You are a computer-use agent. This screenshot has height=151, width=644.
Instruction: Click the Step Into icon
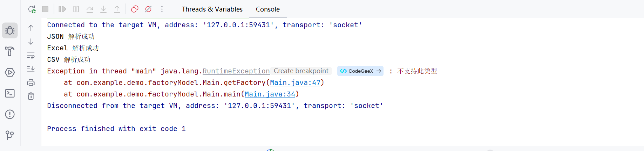103,9
